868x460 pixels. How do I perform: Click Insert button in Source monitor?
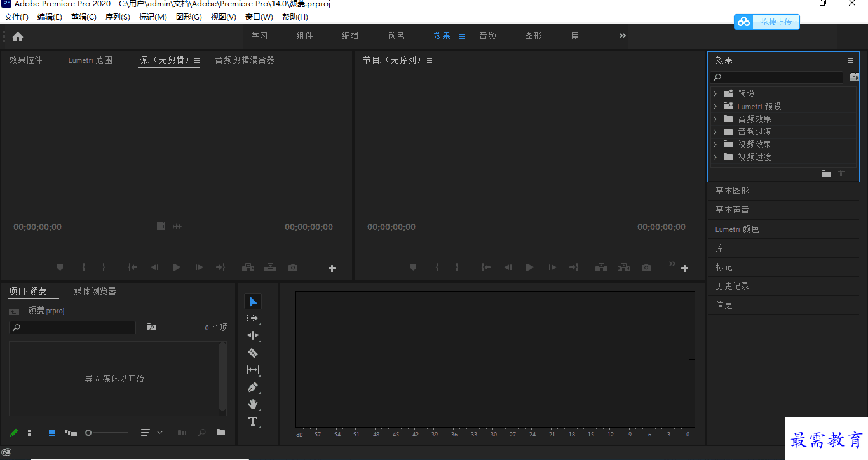coord(248,267)
